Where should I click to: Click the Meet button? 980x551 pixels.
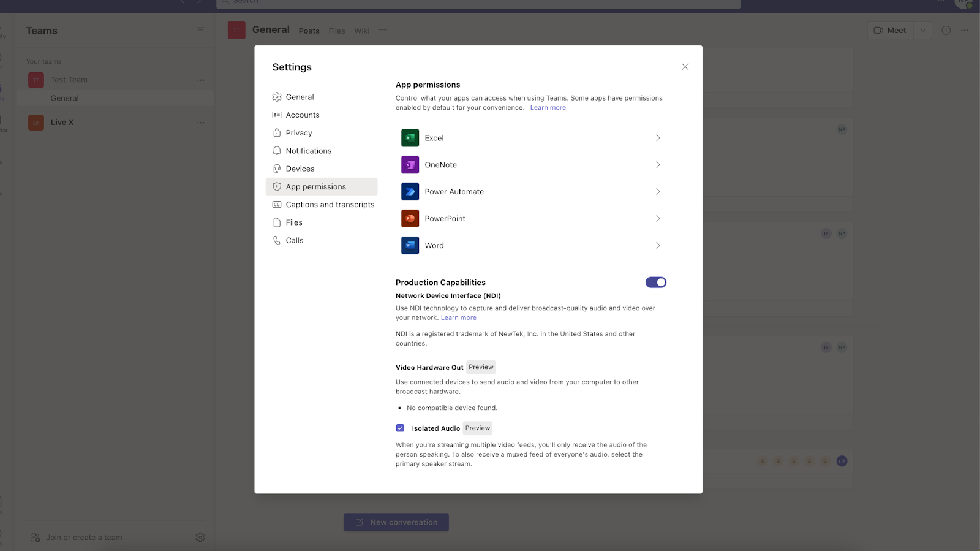click(891, 30)
